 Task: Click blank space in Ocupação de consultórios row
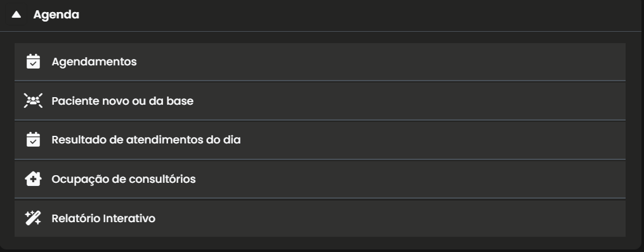(x=411, y=179)
